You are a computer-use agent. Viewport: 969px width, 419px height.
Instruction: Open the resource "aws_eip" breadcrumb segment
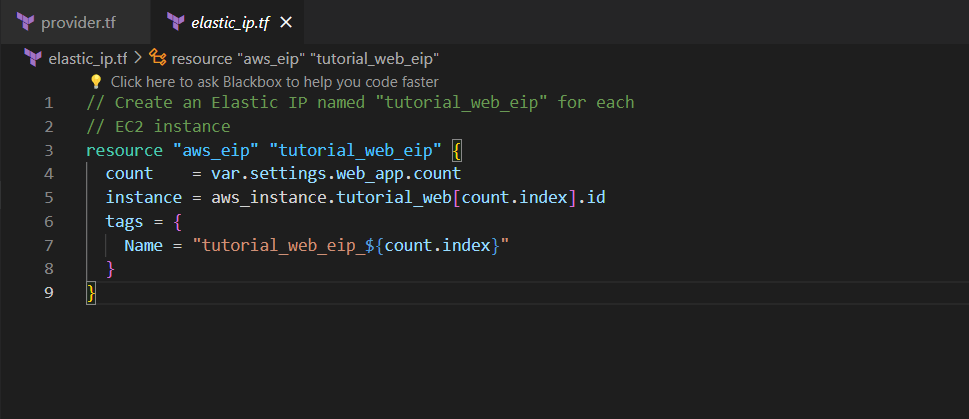coord(305,58)
